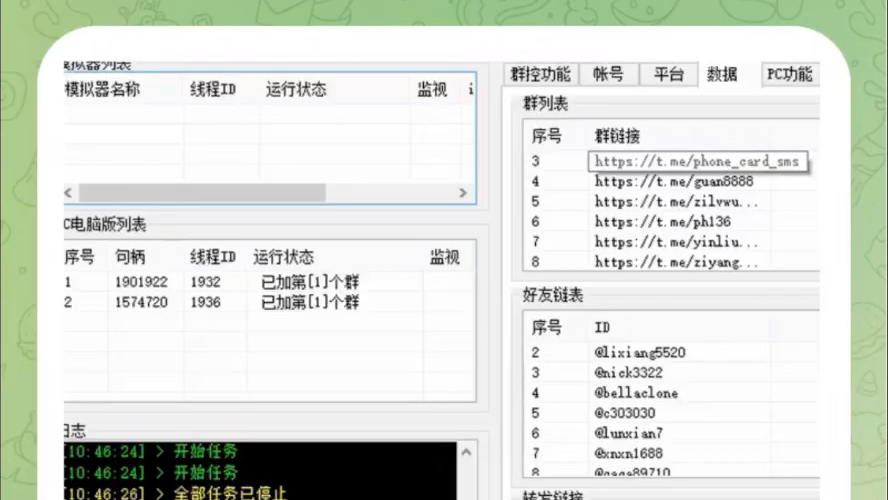Click the 句柄 column header

(130, 257)
